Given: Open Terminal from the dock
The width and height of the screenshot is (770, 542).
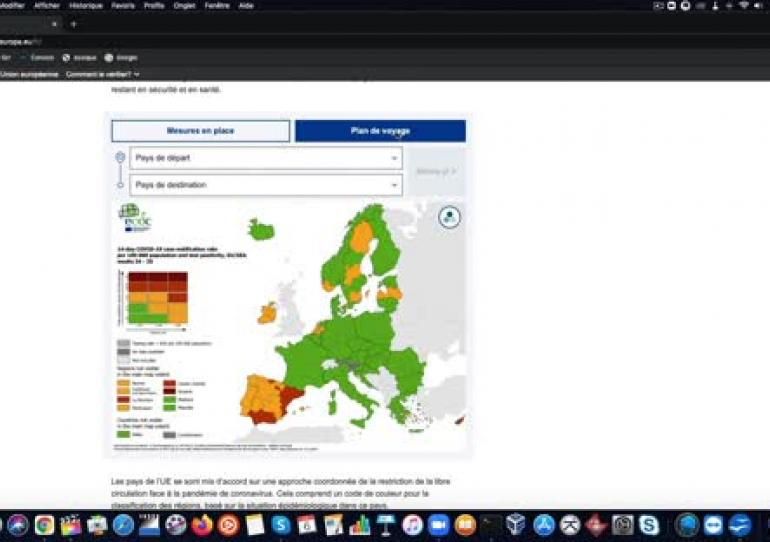Looking at the screenshot, I should (491, 525).
